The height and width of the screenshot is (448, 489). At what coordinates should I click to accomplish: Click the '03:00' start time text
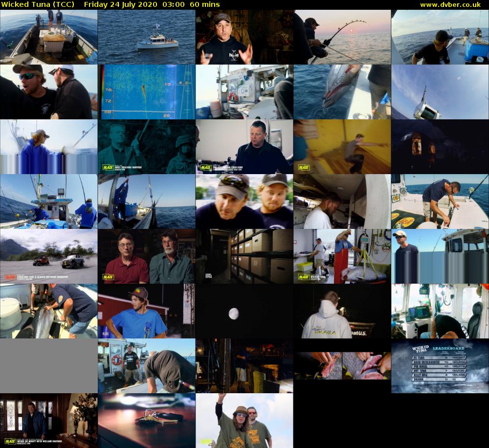pyautogui.click(x=174, y=5)
